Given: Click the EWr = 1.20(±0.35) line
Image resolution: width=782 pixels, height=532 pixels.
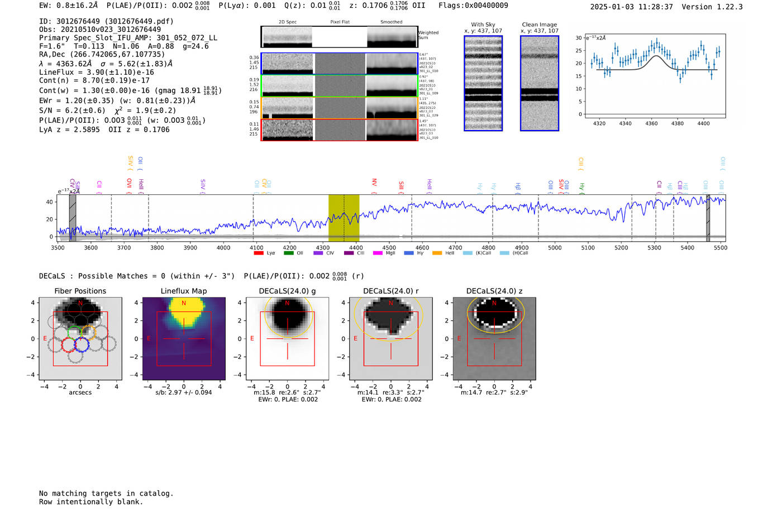Looking at the screenshot, I should click(x=117, y=101).
